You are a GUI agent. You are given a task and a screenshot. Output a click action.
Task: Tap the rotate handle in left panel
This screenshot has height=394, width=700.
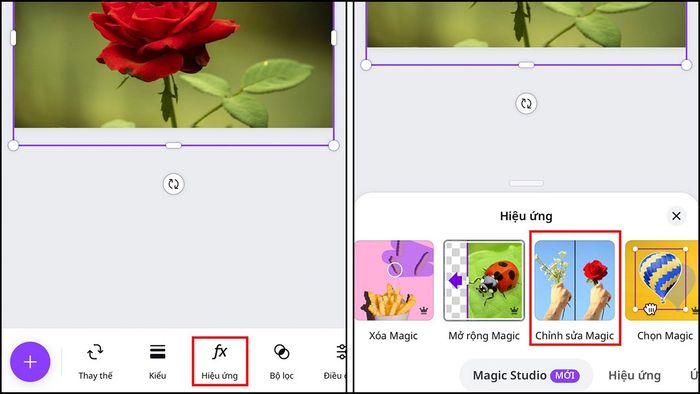(x=174, y=184)
